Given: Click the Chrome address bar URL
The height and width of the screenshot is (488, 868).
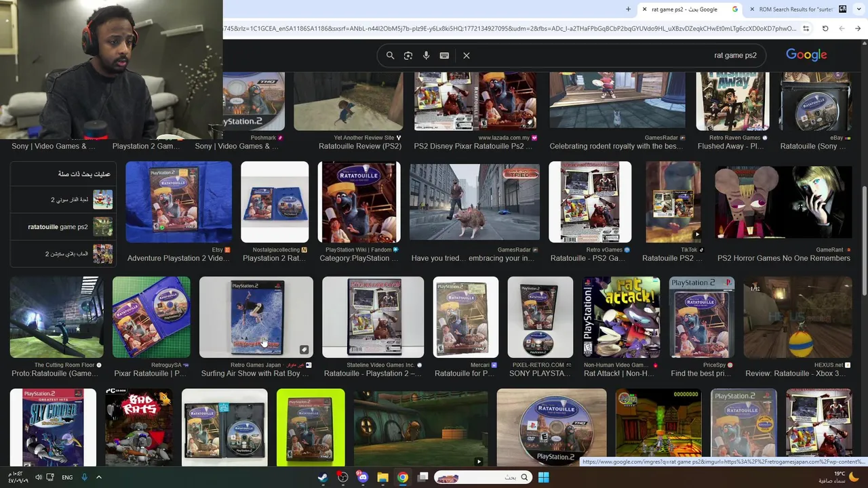Looking at the screenshot, I should coord(509,28).
